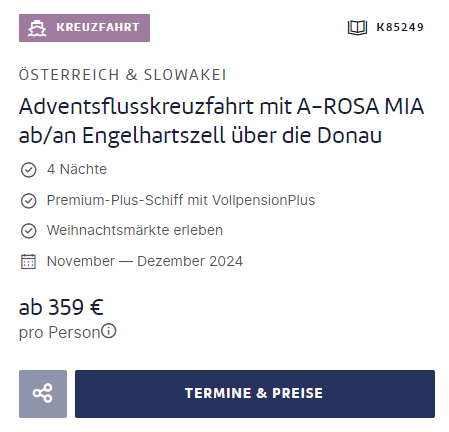Click the calendar icon next to November

pos(28,261)
